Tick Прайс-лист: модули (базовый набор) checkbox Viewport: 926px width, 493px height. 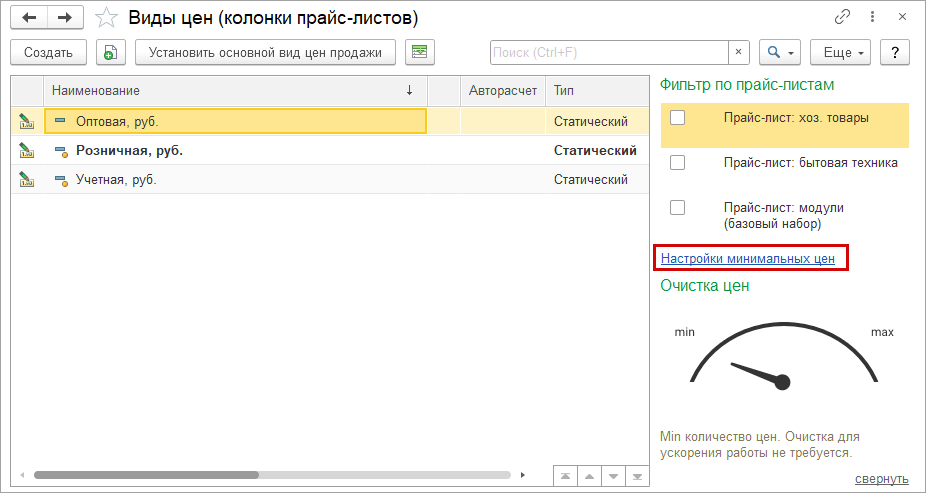click(x=678, y=208)
